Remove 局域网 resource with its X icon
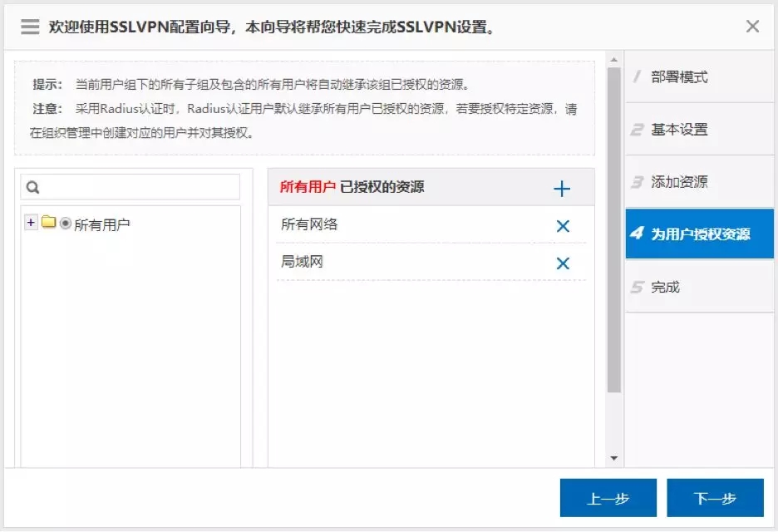This screenshot has width=778, height=532. coord(563,264)
